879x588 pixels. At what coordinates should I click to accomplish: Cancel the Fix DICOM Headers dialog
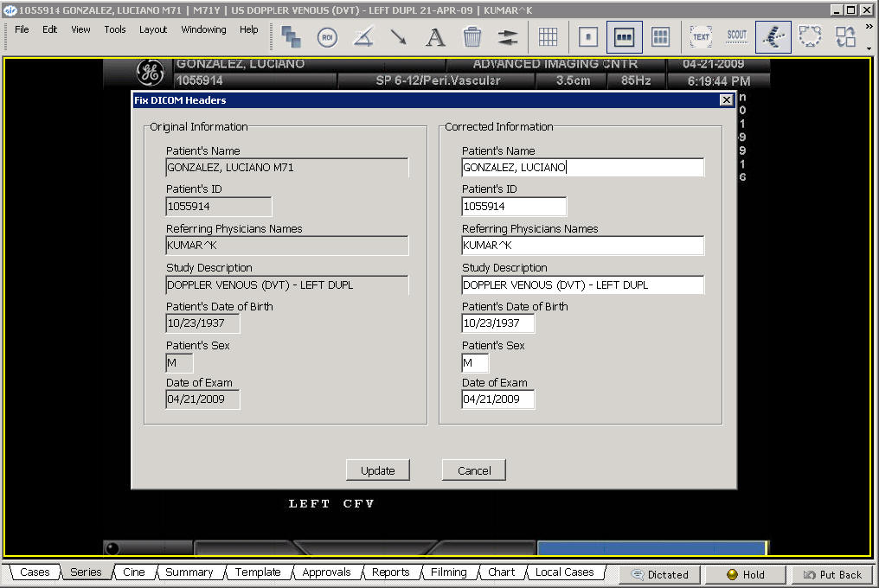click(x=474, y=470)
